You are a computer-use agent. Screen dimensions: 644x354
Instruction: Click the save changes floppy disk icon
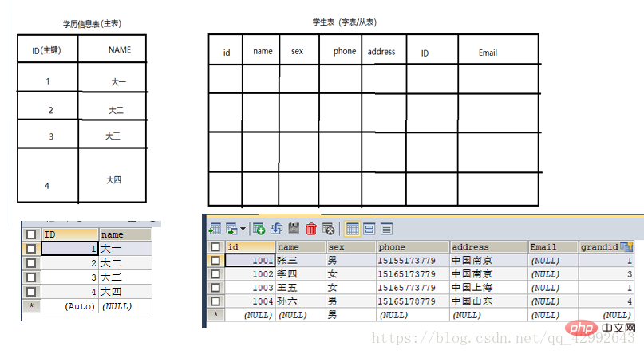pos(294,228)
